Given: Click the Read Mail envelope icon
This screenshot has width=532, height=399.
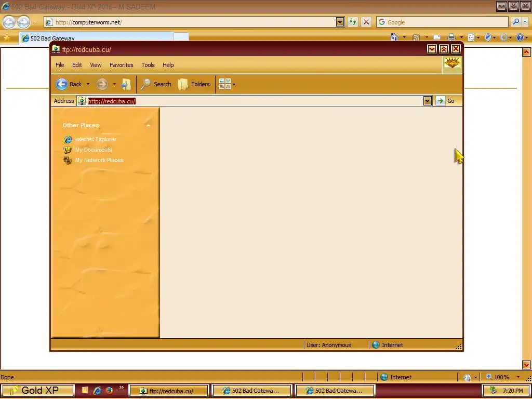Looking at the screenshot, I should click(x=436, y=37).
